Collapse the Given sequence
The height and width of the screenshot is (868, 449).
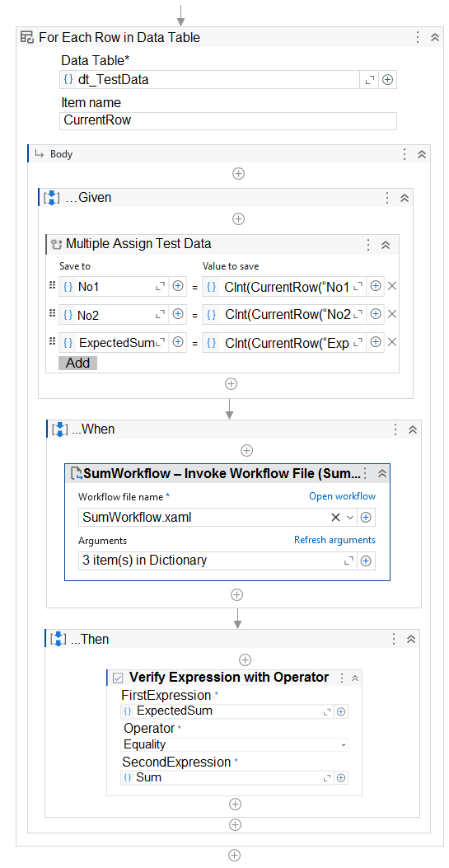(405, 198)
